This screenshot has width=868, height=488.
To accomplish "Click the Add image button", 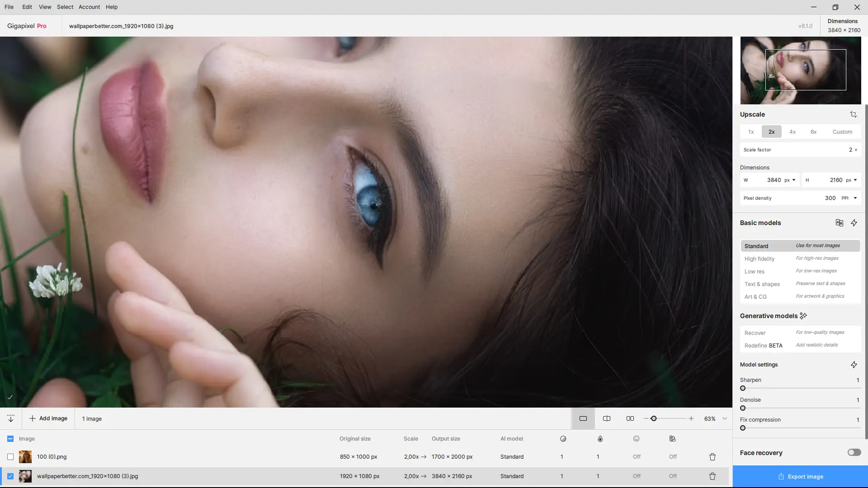I will point(48,418).
